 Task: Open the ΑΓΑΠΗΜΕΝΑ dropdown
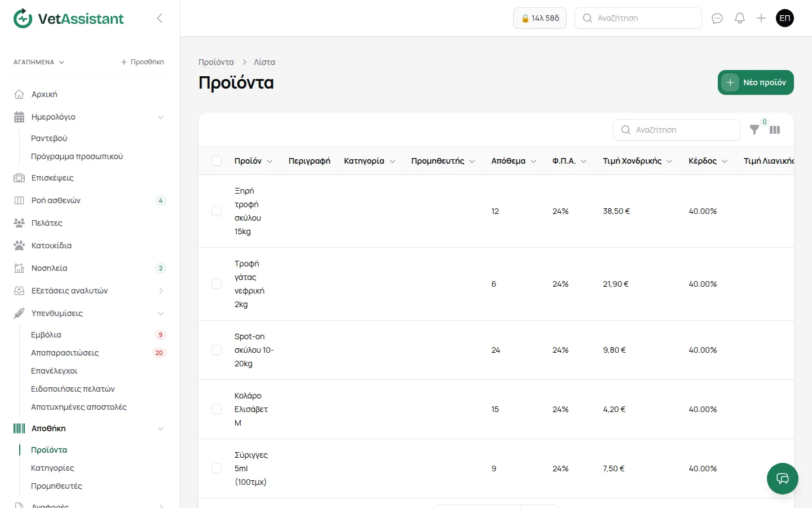[39, 62]
